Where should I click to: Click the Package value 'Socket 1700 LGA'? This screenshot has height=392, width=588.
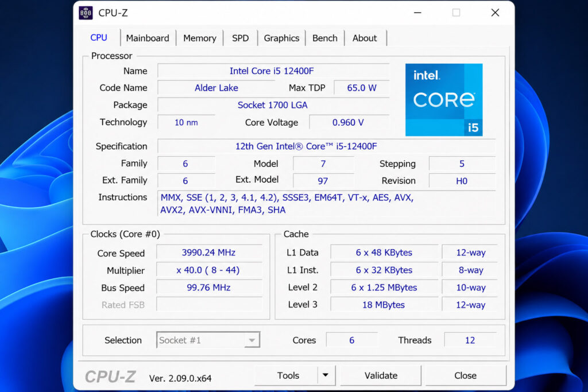[273, 105]
